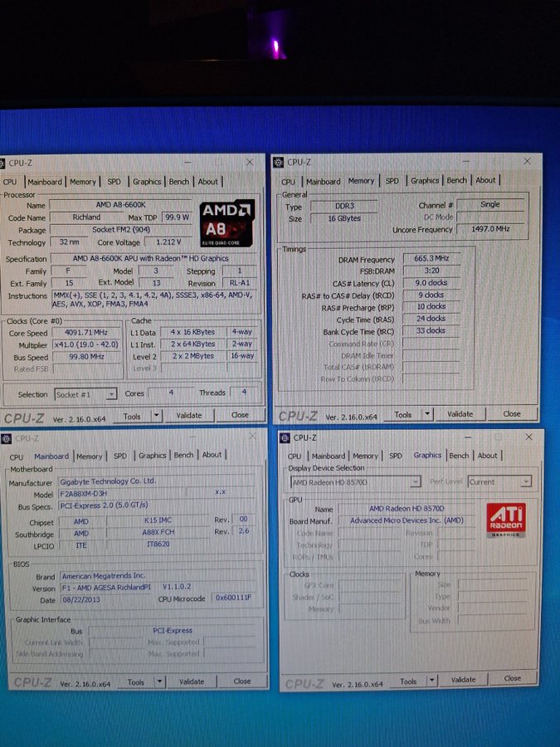Viewport: 560px width, 747px height.
Task: Click CPU-Z title icon of Graphics window
Action: 285,437
